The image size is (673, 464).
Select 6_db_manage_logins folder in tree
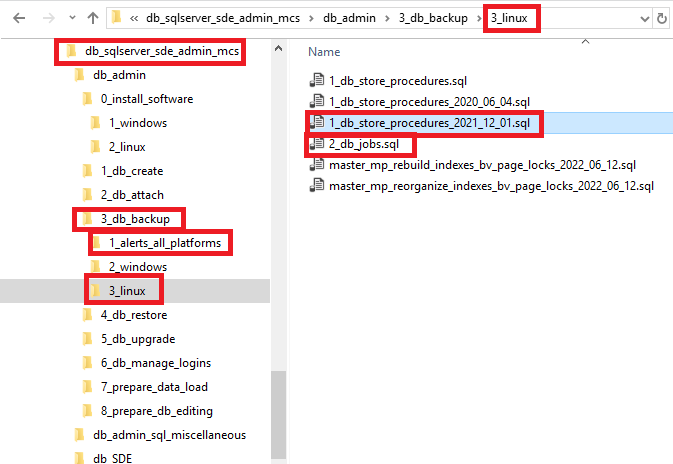click(x=156, y=363)
